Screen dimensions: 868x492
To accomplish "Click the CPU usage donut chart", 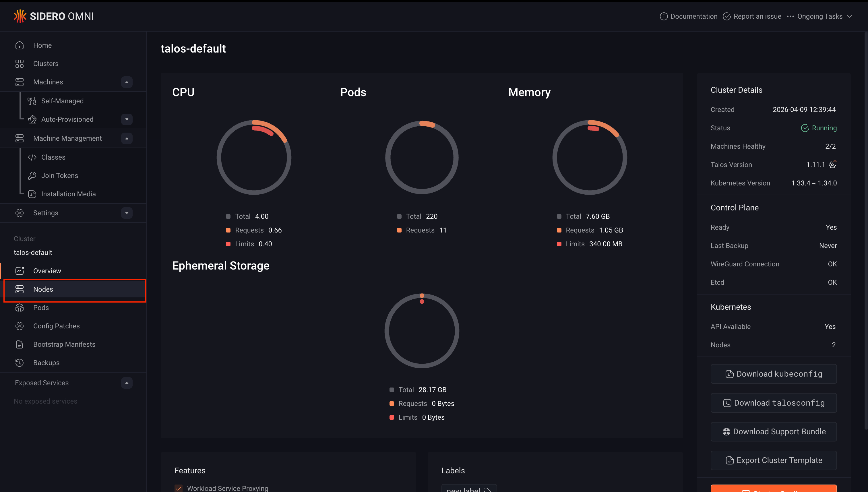I will point(254,157).
